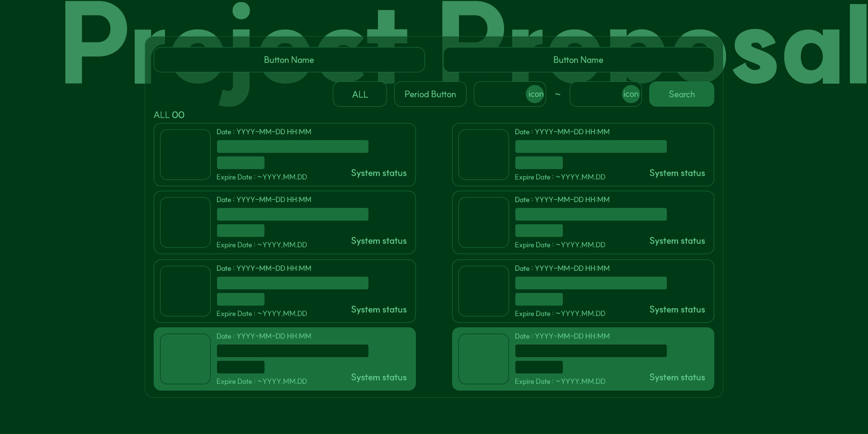Select the left Button Name tab
868x434 pixels.
[x=289, y=60]
